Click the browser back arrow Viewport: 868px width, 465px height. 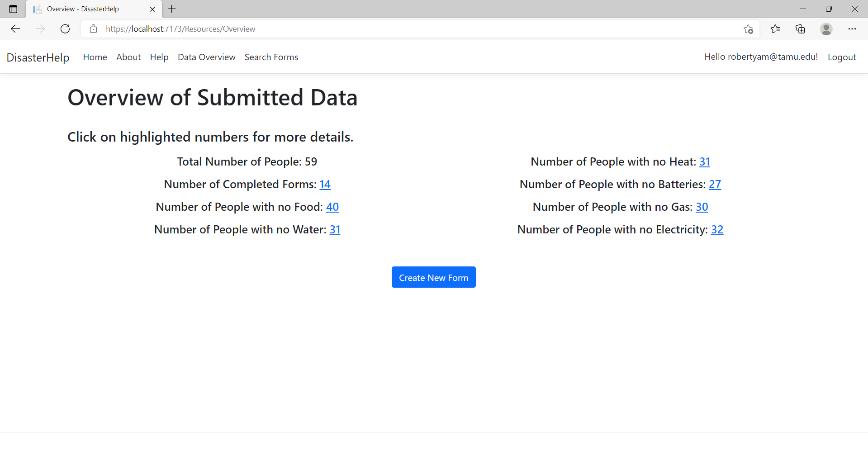(x=15, y=29)
